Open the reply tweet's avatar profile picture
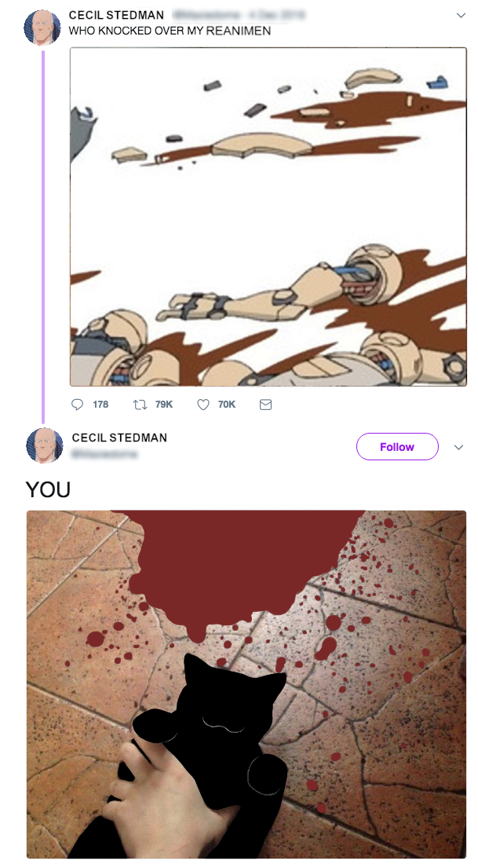478x868 pixels. pos(44,445)
